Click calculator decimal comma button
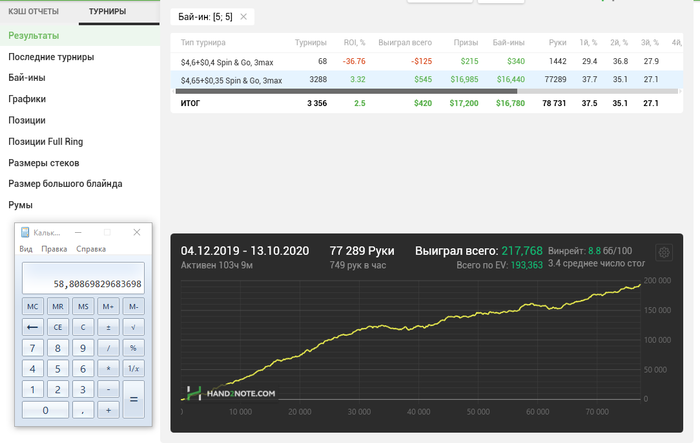 [83, 410]
